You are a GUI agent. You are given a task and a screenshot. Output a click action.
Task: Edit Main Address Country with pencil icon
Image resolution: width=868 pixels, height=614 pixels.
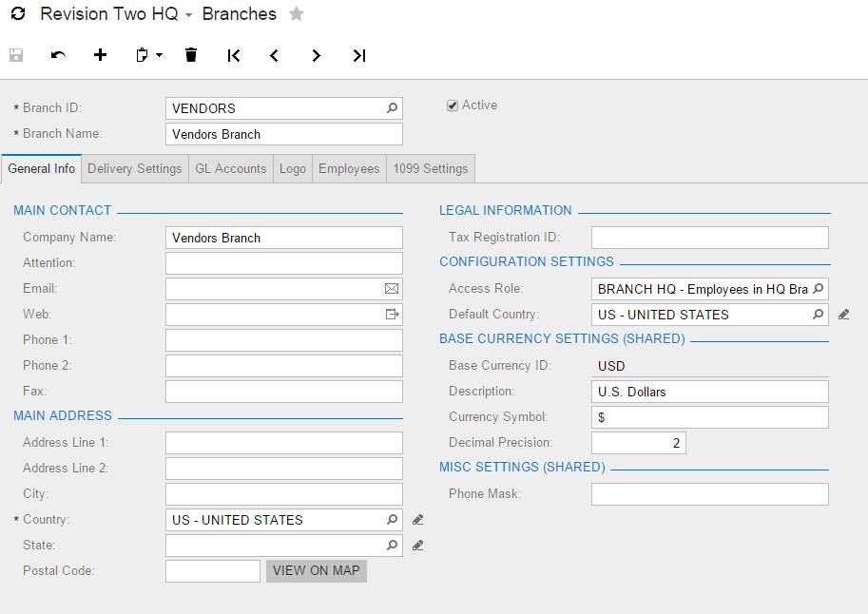418,520
